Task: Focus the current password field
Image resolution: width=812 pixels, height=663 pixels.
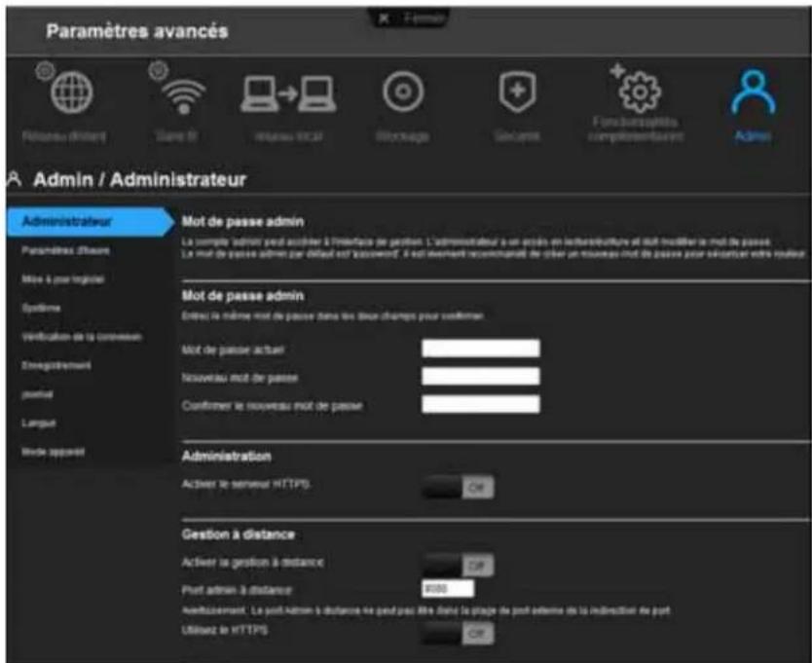Action: click(481, 349)
